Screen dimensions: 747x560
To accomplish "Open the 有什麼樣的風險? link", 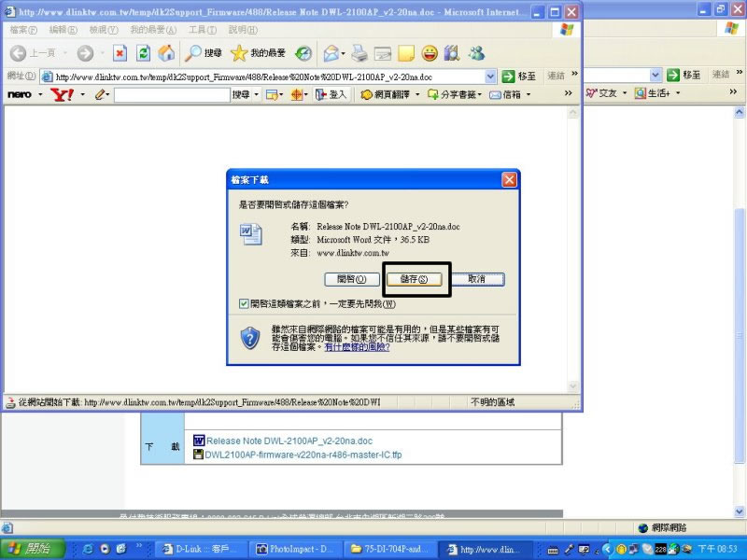I will pos(357,347).
